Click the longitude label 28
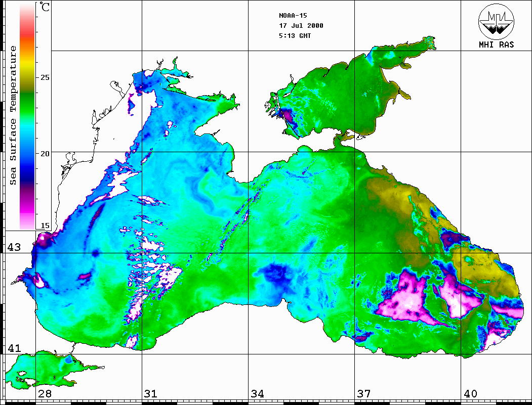The height and width of the screenshot is (405, 532). (45, 394)
